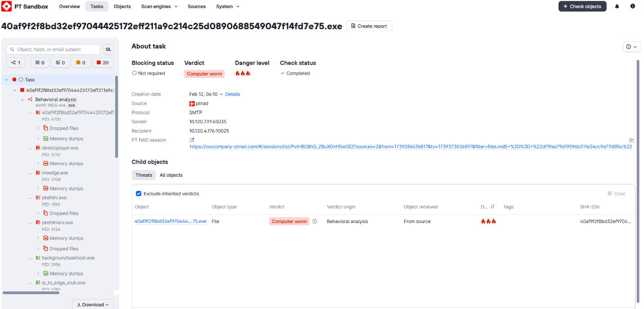The width and height of the screenshot is (644, 309).
Task: Switch to the All objects tab
Action: point(171,175)
